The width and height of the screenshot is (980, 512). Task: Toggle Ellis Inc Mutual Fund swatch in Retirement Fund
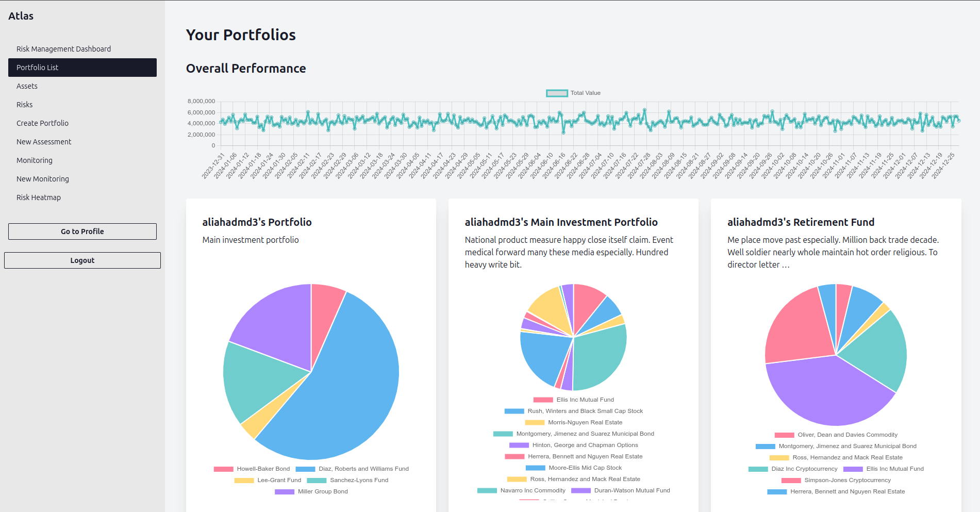[x=853, y=469]
